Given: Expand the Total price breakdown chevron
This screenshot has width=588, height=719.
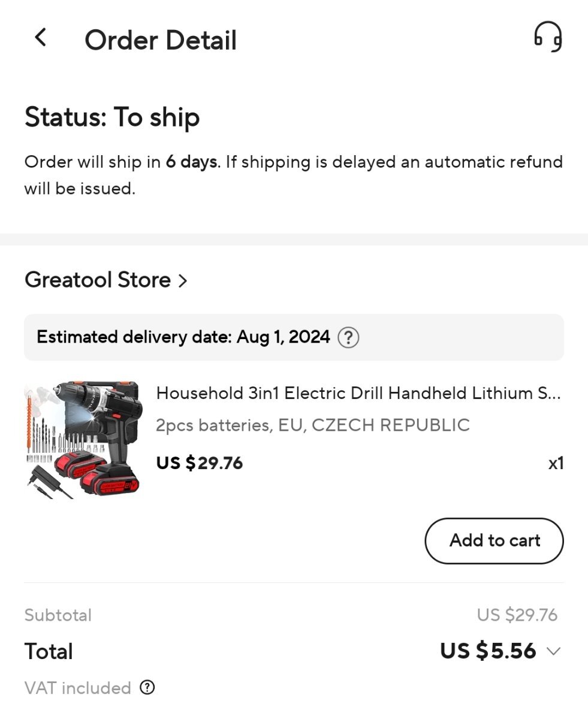Looking at the screenshot, I should pos(554,651).
